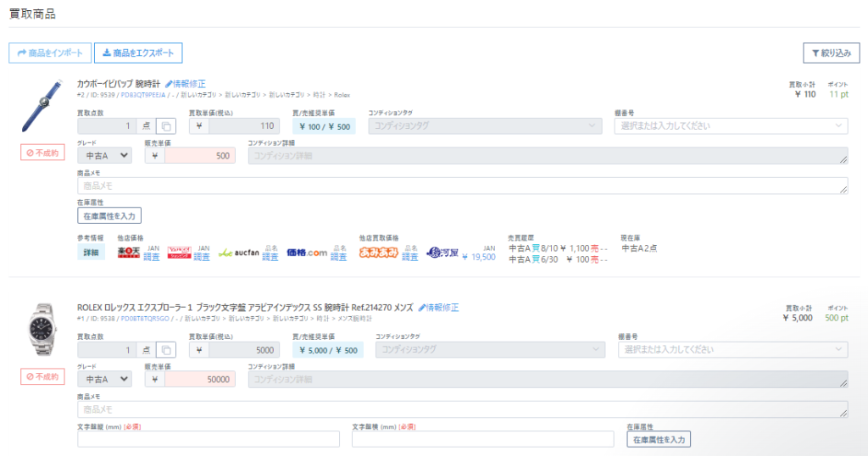The image size is (868, 456).
Task: Click 調査 link next to Yahoo Shopping
Action: click(202, 258)
